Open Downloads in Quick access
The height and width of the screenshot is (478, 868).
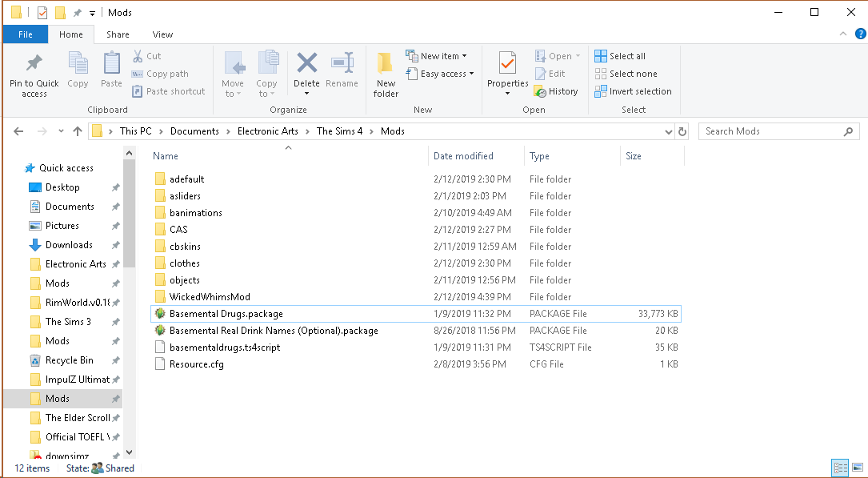(69, 245)
